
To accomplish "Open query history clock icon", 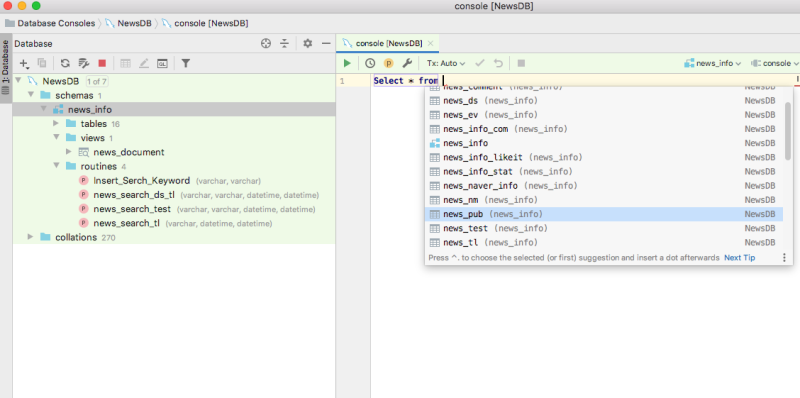I will (x=370, y=63).
